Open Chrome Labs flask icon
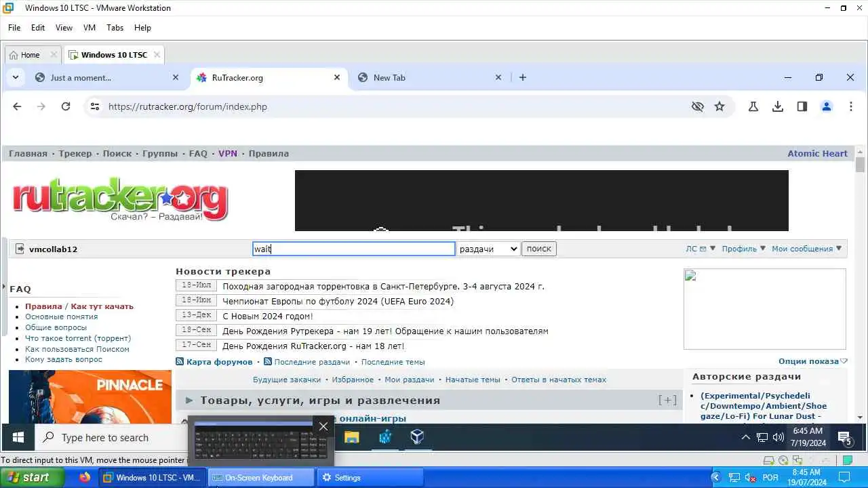Image resolution: width=868 pixels, height=488 pixels. point(753,106)
